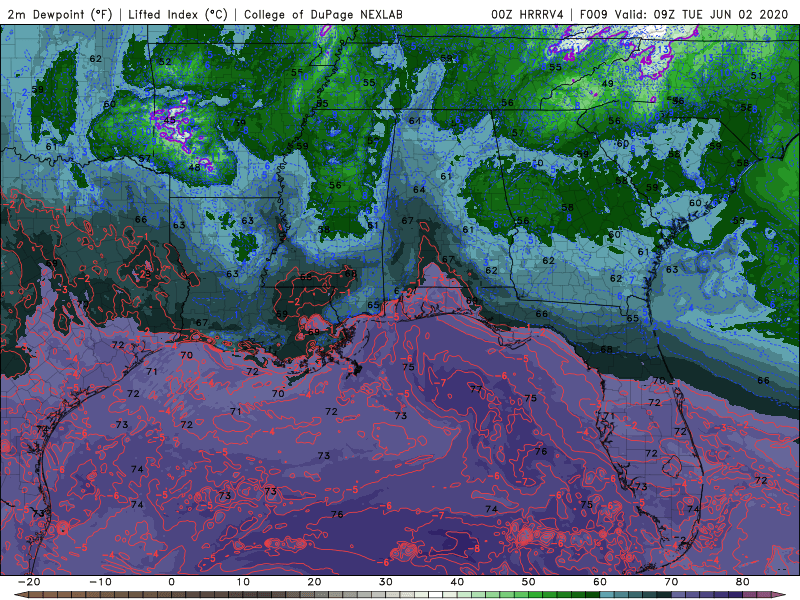Click the 70 label on the color scale
The height and width of the screenshot is (600, 800).
point(671,582)
